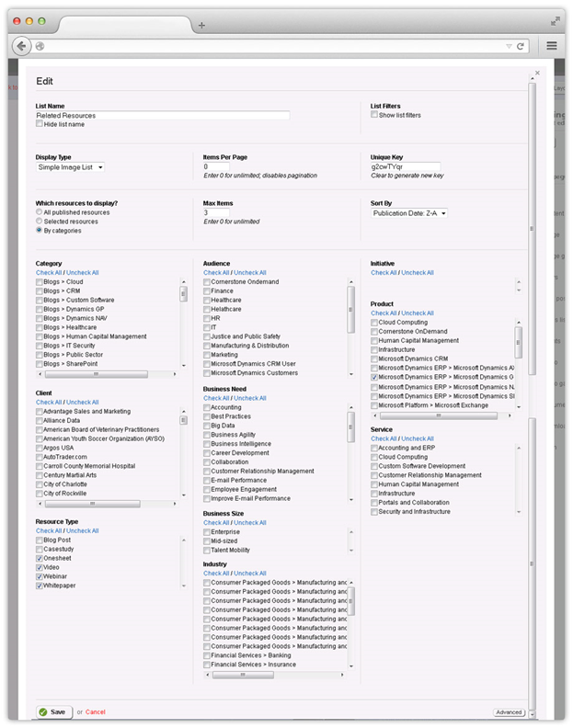The image size is (573, 728).
Task: Check the Collaboration business need checkbox
Action: [207, 462]
